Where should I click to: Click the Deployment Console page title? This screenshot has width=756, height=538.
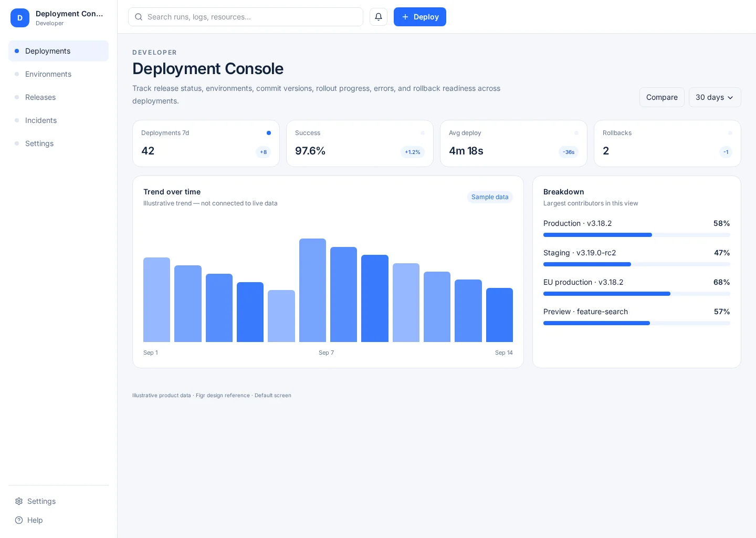(x=208, y=68)
